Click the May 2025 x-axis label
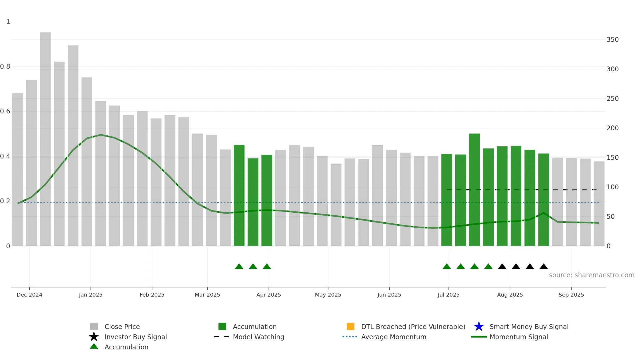644x362 pixels. [x=328, y=295]
